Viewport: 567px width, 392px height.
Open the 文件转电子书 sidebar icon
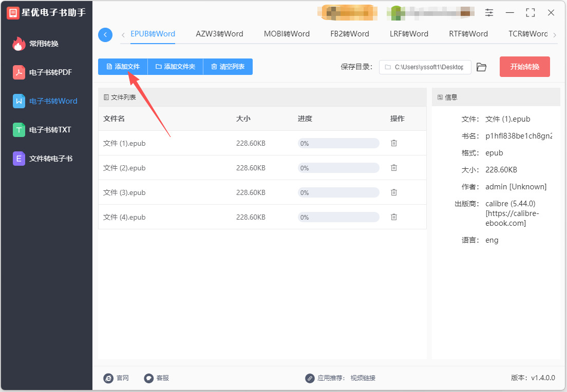19,159
